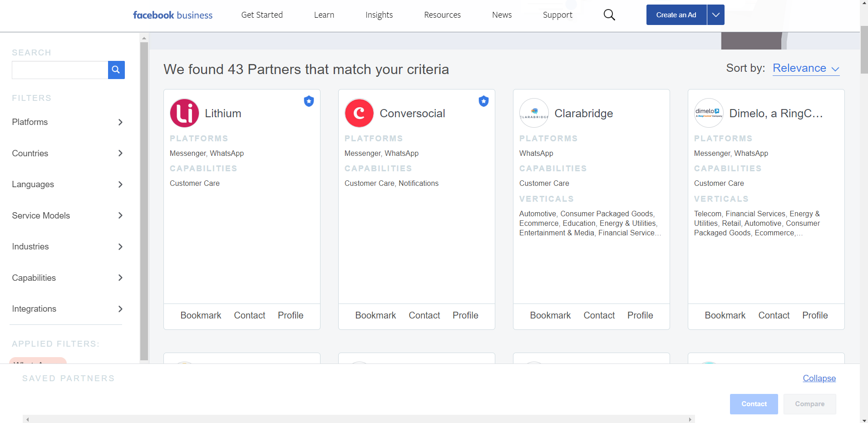
Task: Bookmark the Dimelo partner
Action: pyautogui.click(x=725, y=315)
